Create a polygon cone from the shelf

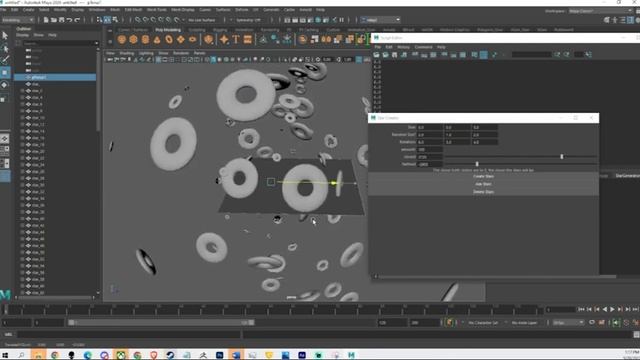pyautogui.click(x=157, y=40)
